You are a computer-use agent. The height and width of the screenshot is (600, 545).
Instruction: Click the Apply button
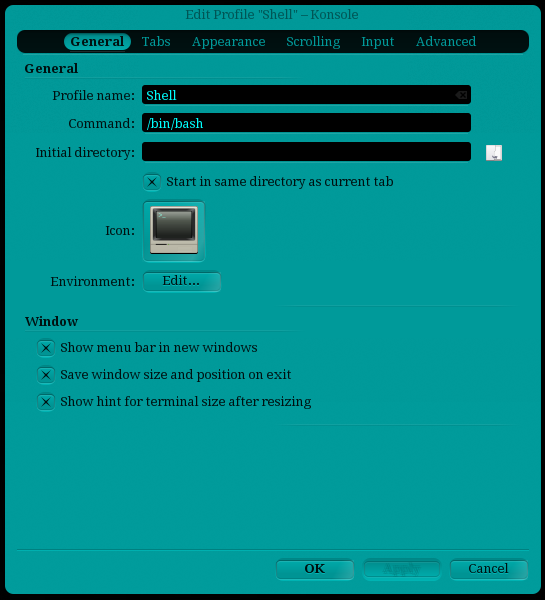pos(401,569)
